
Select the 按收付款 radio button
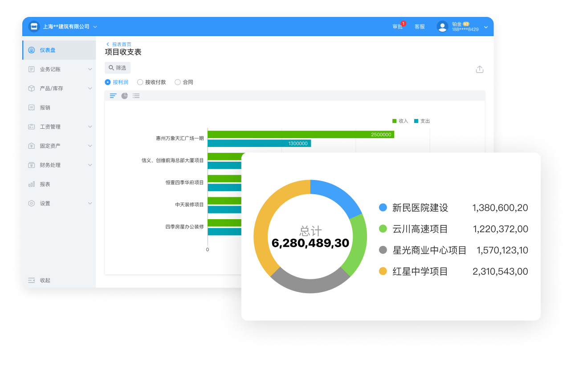(140, 82)
